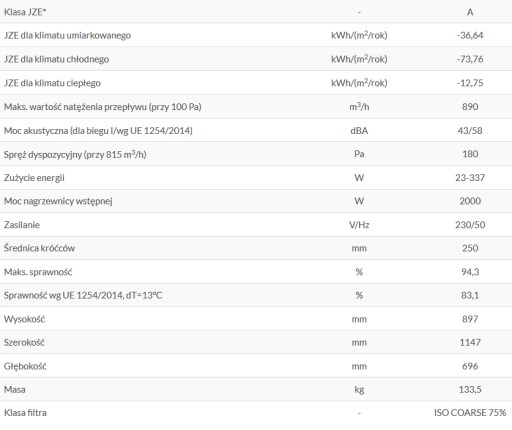The image size is (512, 430).
Task: Select the 890 flow rate value
Action: [470, 107]
